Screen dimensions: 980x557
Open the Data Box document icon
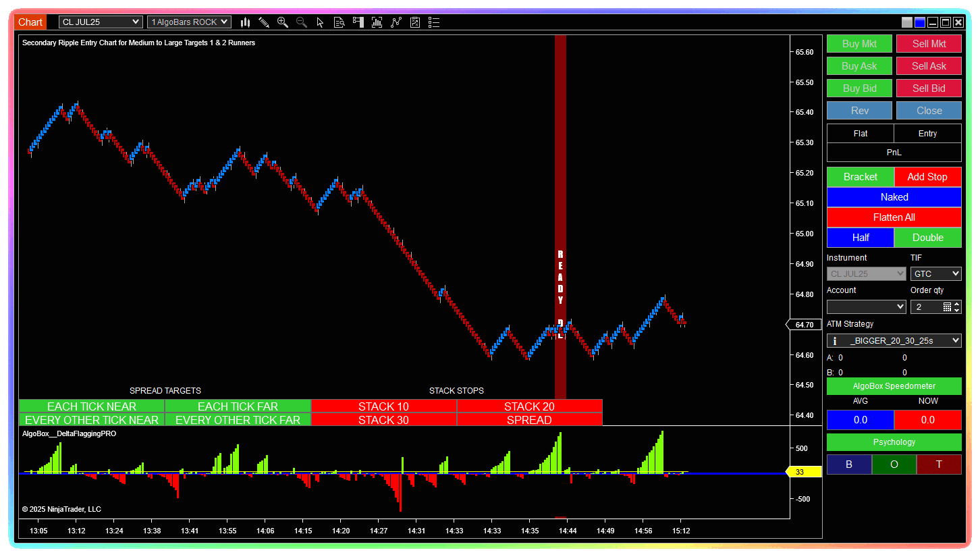(339, 22)
